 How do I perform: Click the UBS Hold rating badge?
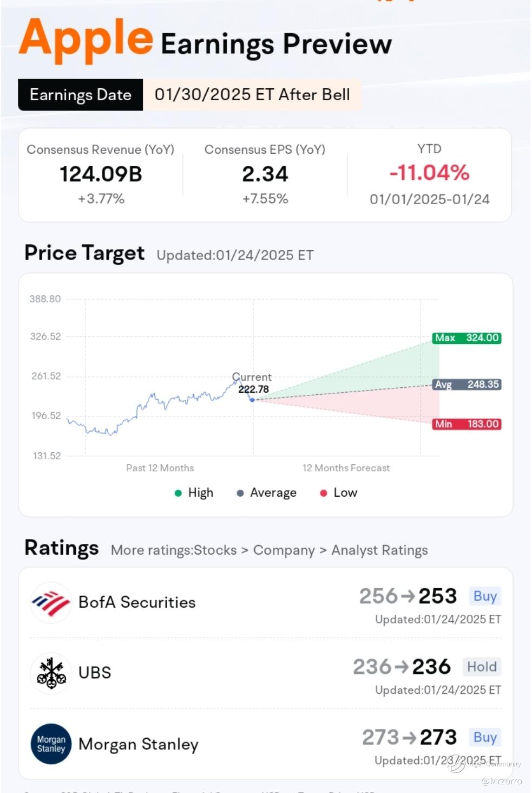pos(481,667)
